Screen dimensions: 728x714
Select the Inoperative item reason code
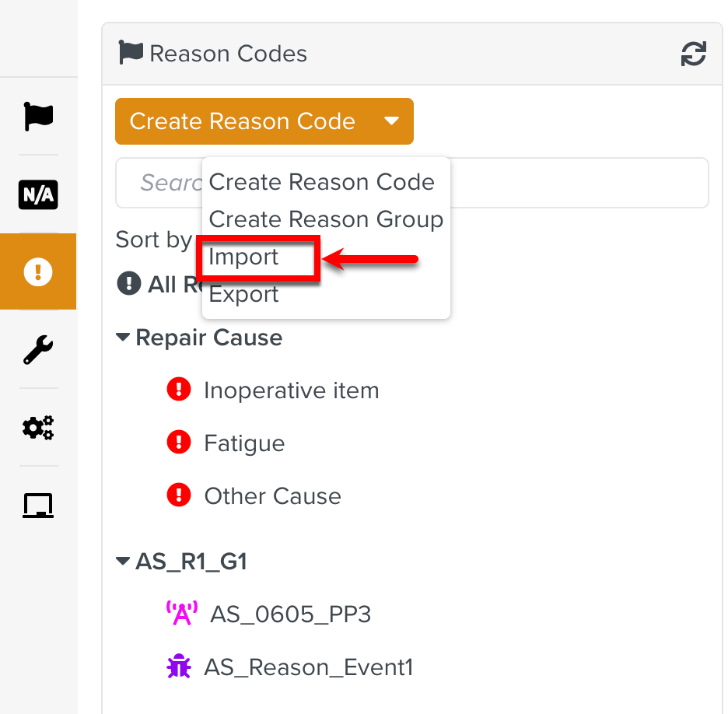tap(291, 390)
